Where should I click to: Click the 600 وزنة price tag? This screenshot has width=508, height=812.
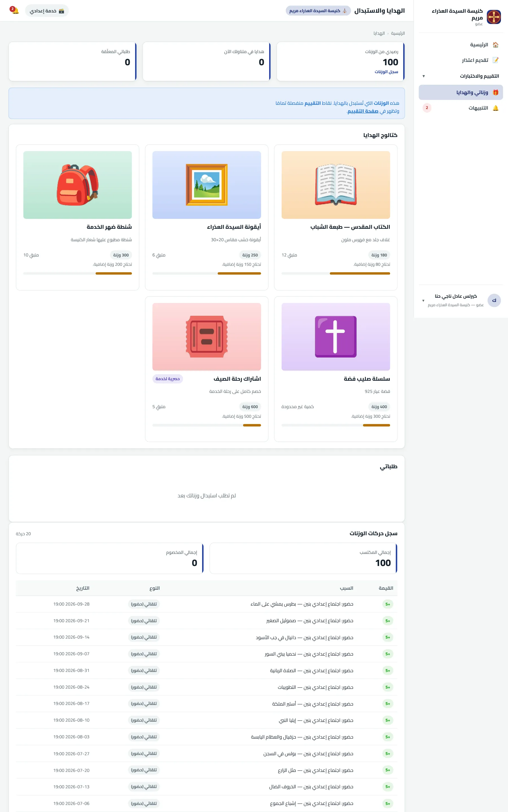point(250,406)
